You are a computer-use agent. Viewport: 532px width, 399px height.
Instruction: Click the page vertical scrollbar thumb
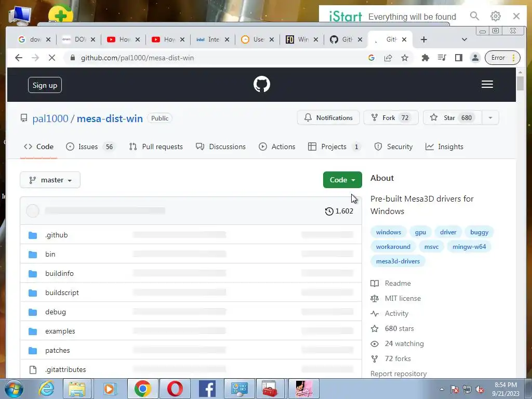click(520, 84)
